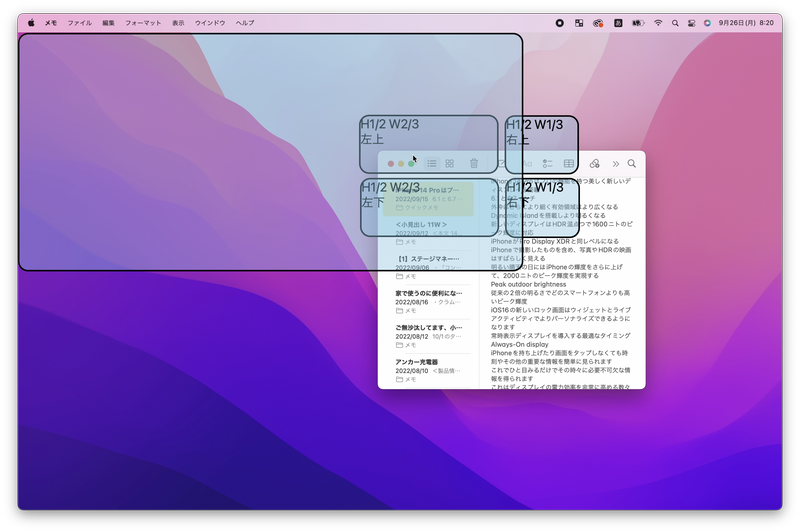
Task: Open Control Center
Action: coord(691,23)
